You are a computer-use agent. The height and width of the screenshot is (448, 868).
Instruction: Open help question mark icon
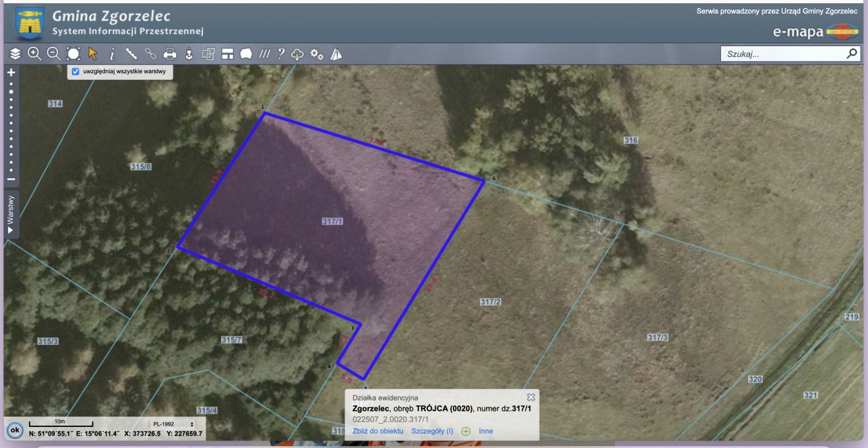pyautogui.click(x=281, y=54)
